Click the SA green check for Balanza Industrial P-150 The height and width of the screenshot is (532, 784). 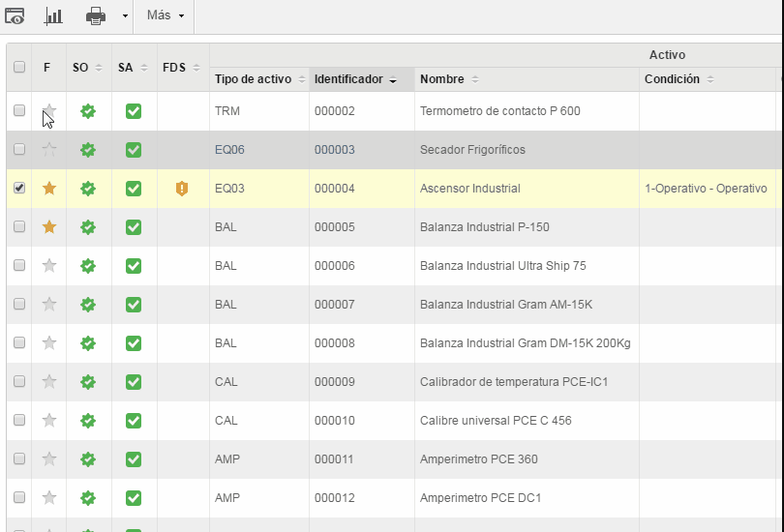click(x=134, y=226)
